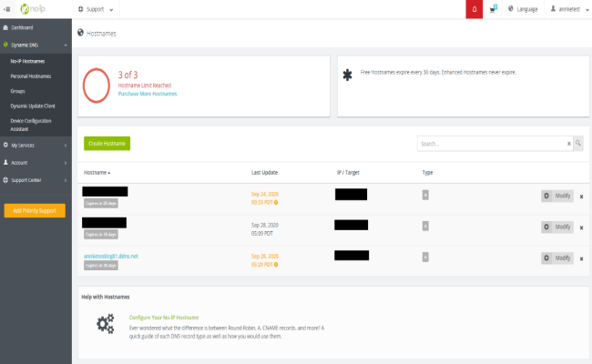
Task: Expand the Support Center sidebar section
Action: (x=35, y=180)
